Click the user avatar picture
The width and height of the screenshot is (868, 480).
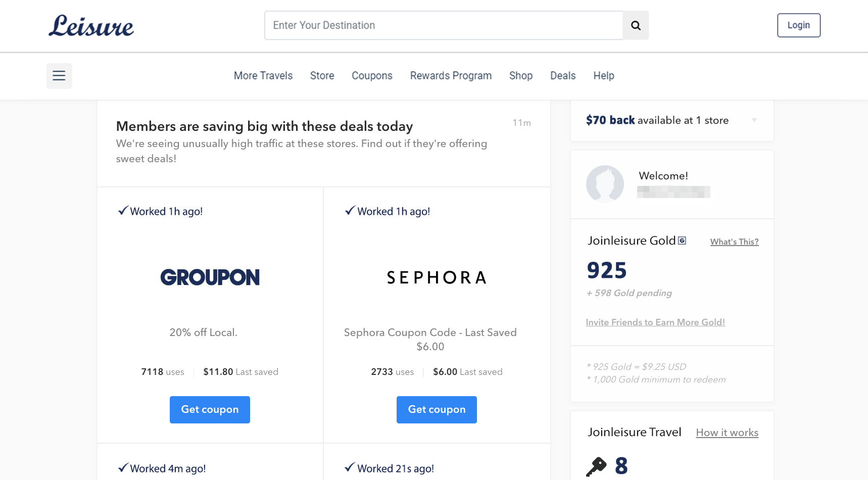tap(605, 184)
